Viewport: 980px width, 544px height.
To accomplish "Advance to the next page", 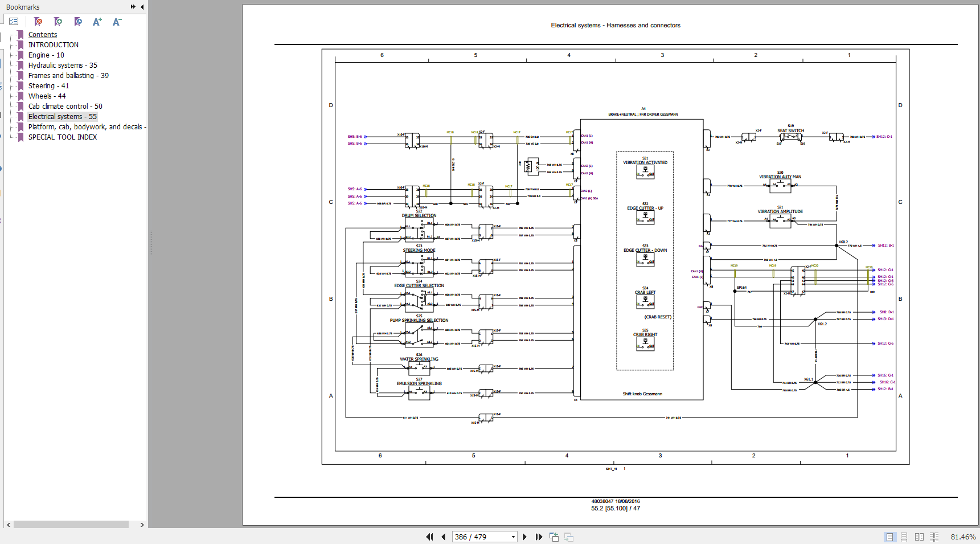I will click(524, 537).
